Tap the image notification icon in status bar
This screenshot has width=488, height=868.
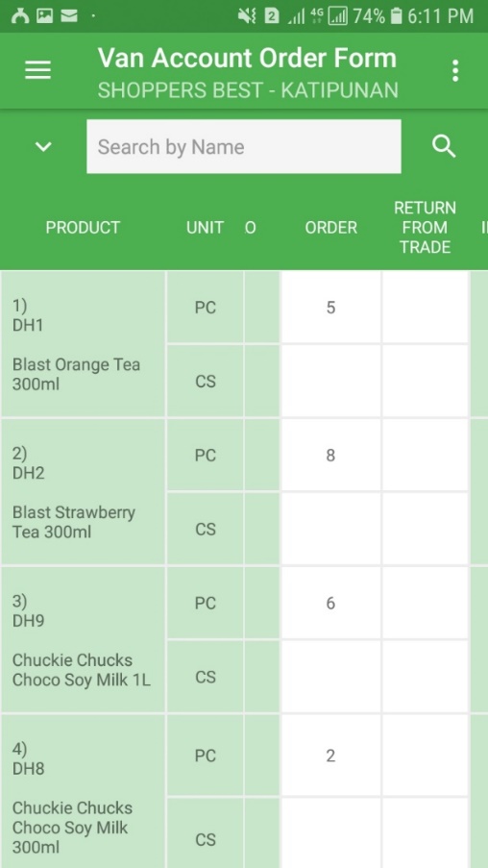tap(45, 16)
